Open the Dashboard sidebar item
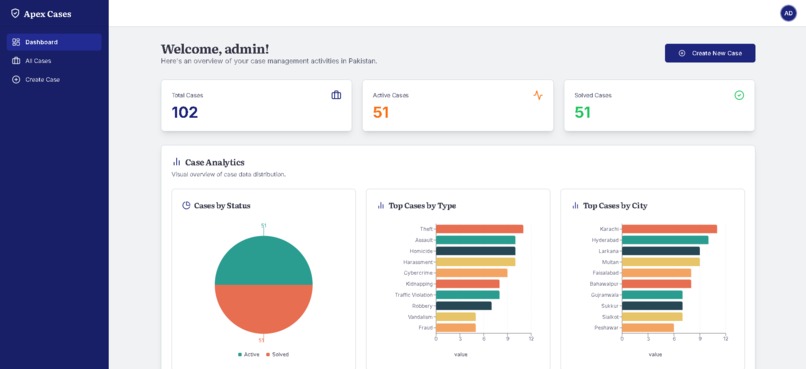The width and height of the screenshot is (806, 369). pyautogui.click(x=54, y=42)
